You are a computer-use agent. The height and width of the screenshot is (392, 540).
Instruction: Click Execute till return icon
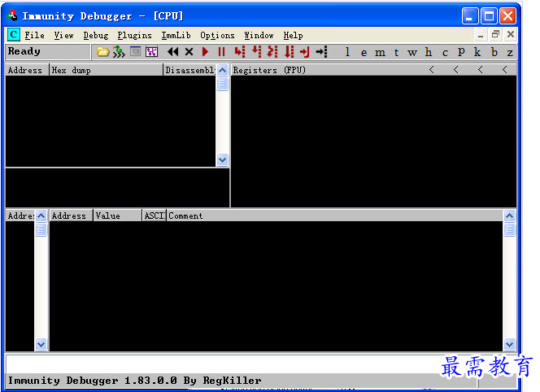click(x=305, y=52)
